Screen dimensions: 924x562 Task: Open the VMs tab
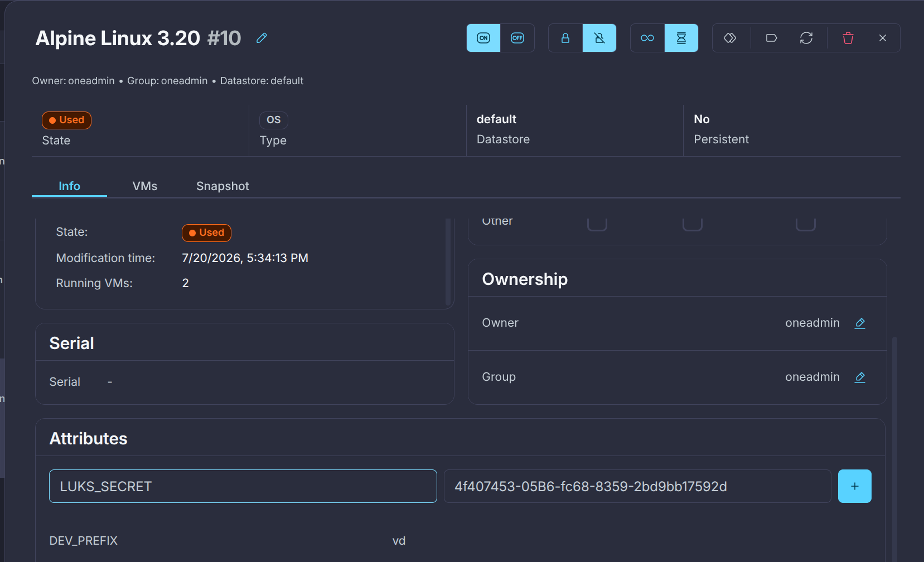click(x=145, y=186)
